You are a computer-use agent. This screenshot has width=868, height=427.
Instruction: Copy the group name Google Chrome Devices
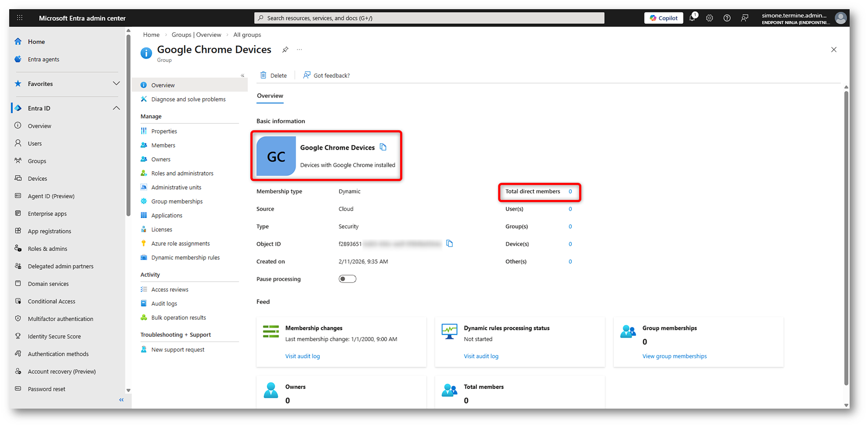pos(383,147)
